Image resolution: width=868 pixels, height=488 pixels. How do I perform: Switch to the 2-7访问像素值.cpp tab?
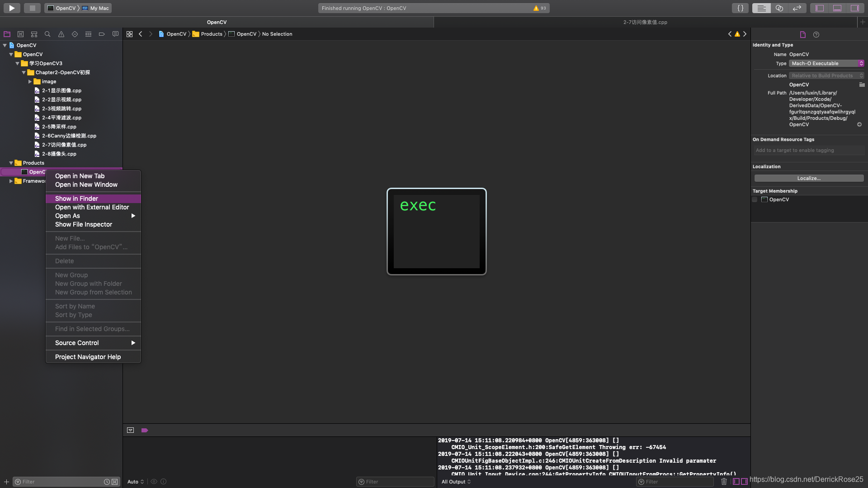click(x=645, y=22)
